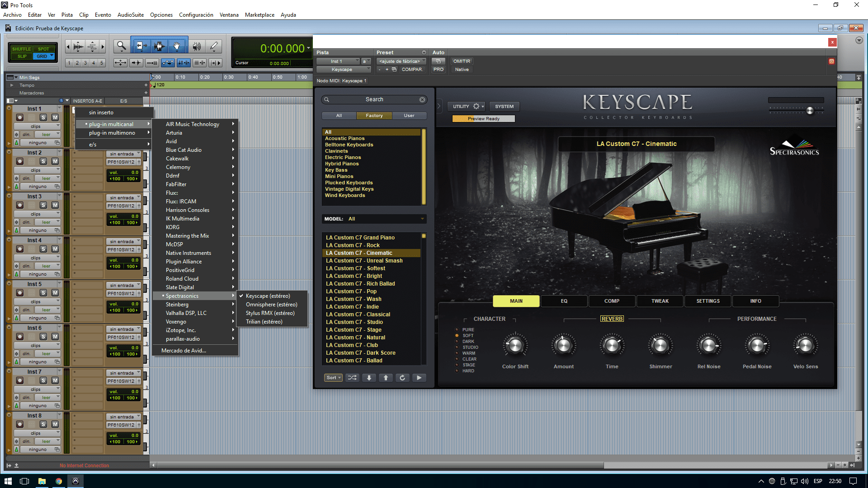The height and width of the screenshot is (488, 868).
Task: Expand the Tempo ruler triangle
Action: tap(12, 85)
